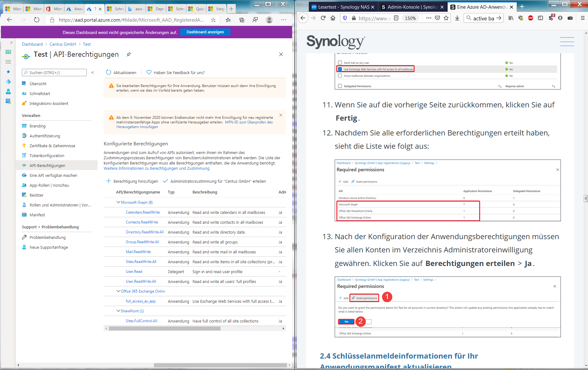
Task: Close the Eine Azure AD-Anwendung tab
Action: point(511,7)
